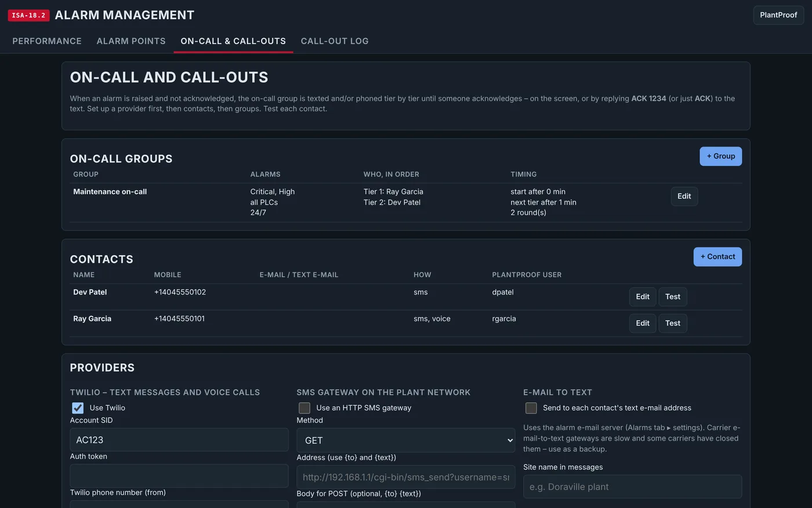Click the ALARM MANAGEMENT page title
The width and height of the screenshot is (812, 508).
coord(125,15)
